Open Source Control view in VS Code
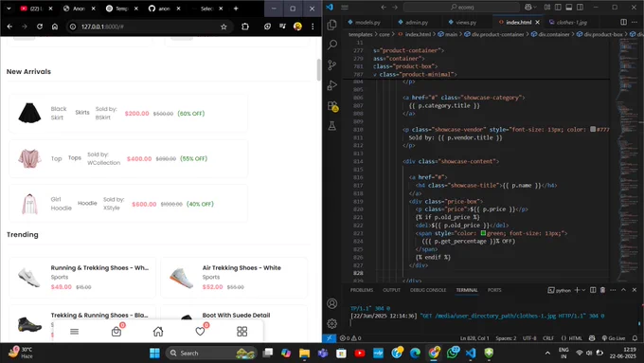This screenshot has height=363, width=644. click(x=332, y=65)
